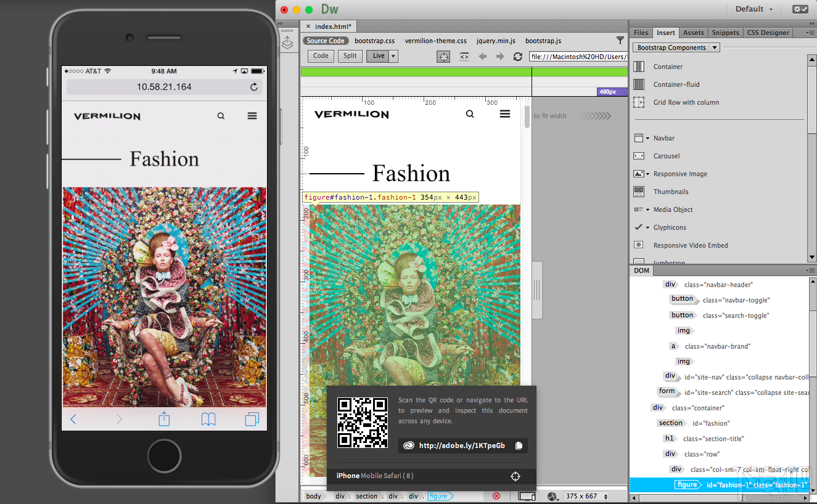The height and width of the screenshot is (504, 817).
Task: Add a Media Object from the Insert panel
Action: [x=673, y=209]
